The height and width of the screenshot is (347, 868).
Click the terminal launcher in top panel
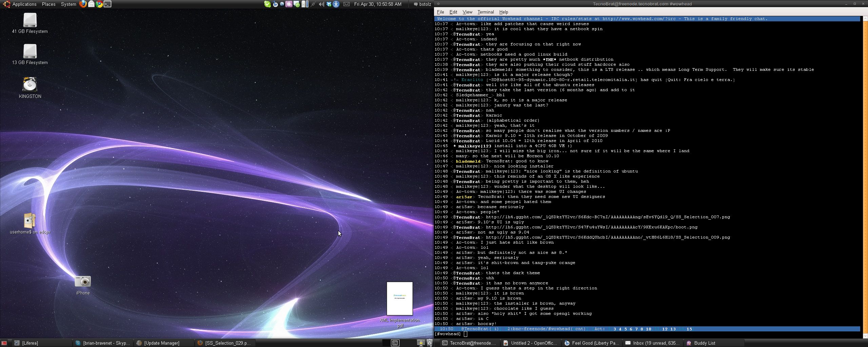coord(107,4)
